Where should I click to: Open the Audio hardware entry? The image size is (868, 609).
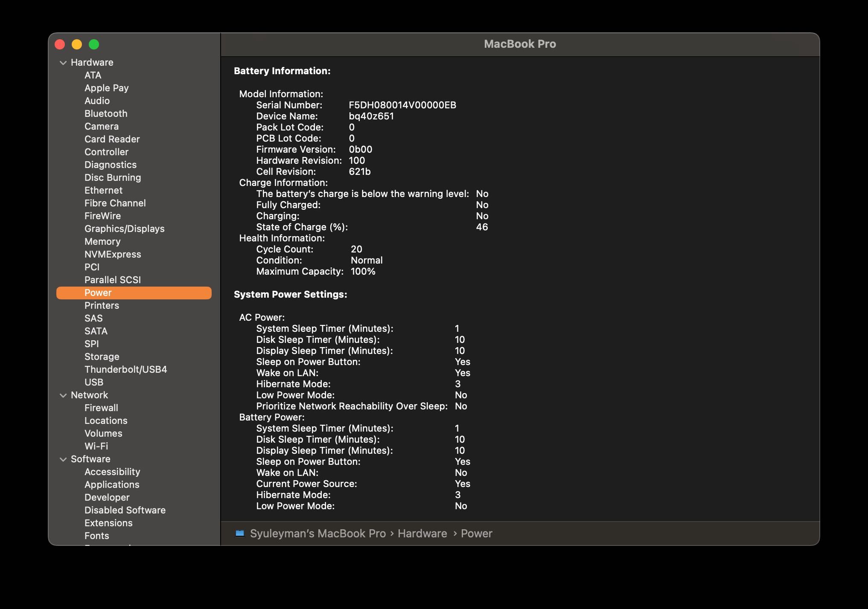pyautogui.click(x=97, y=101)
